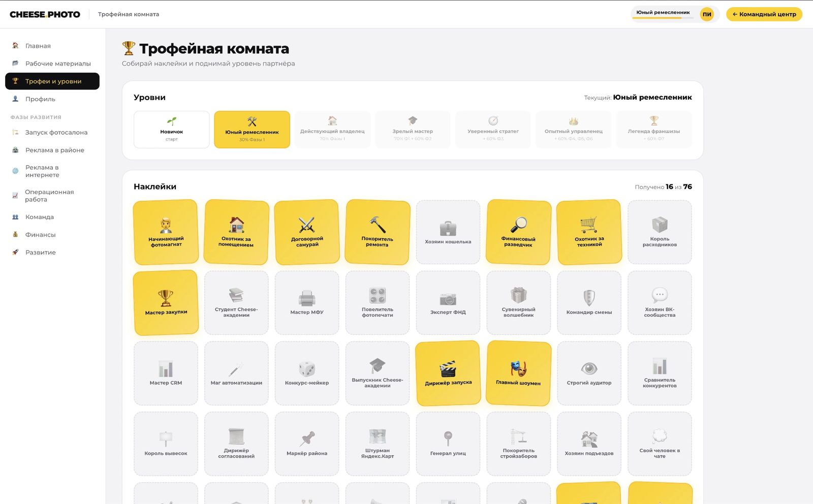This screenshot has height=504, width=813.
Task: Click the Уверенный стратег level card
Action: click(x=493, y=130)
